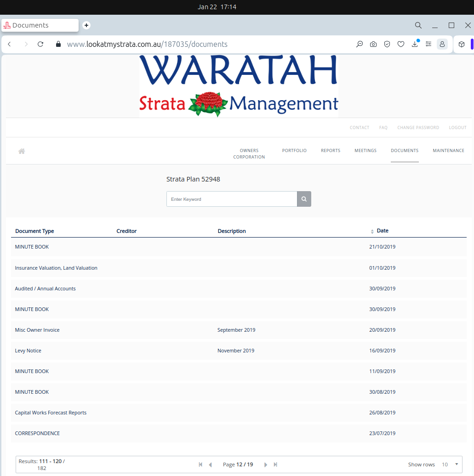
Task: Go to previous results page
Action: click(210, 465)
